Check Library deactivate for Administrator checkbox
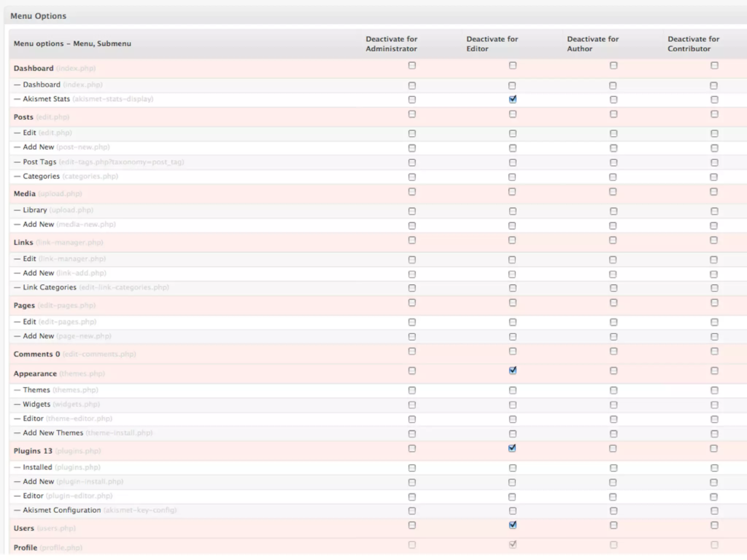 point(412,211)
